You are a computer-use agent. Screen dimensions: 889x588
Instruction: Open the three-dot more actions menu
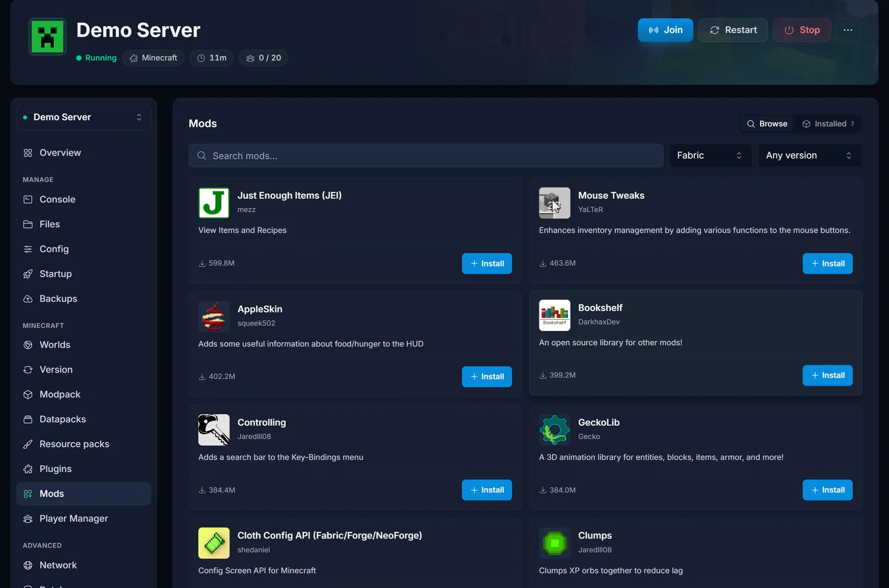pos(848,30)
